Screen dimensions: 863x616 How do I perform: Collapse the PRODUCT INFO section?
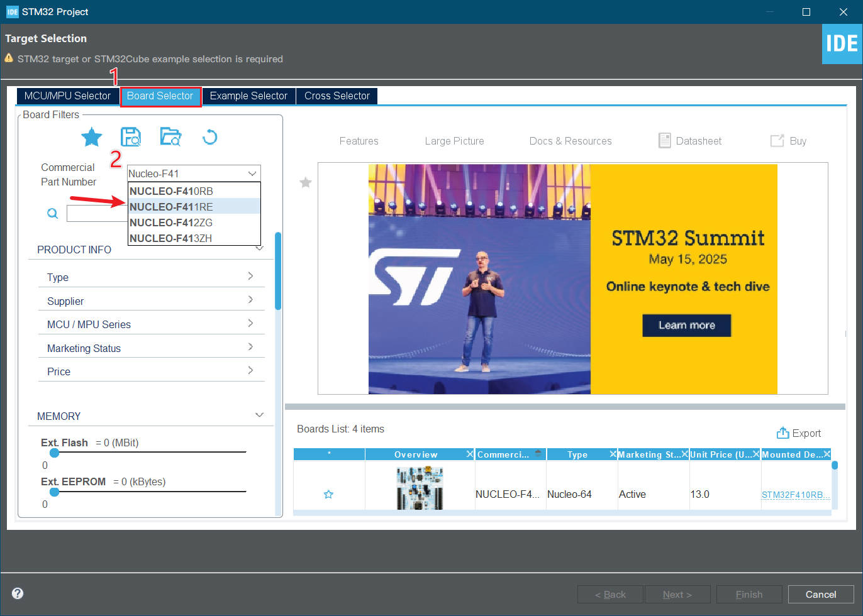(259, 249)
